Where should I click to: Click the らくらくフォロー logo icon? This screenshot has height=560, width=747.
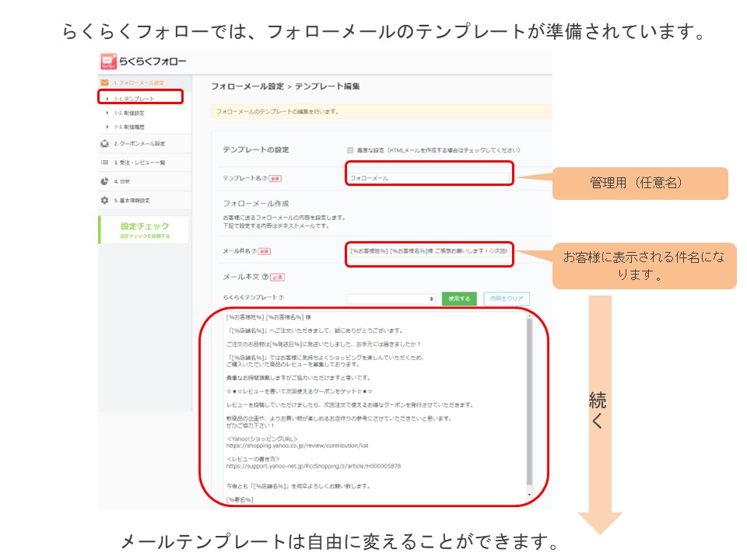click(x=109, y=61)
